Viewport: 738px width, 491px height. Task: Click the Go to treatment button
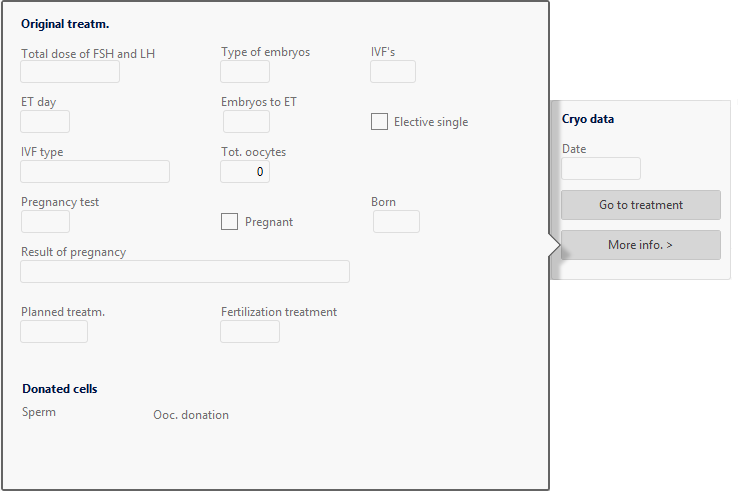click(641, 205)
